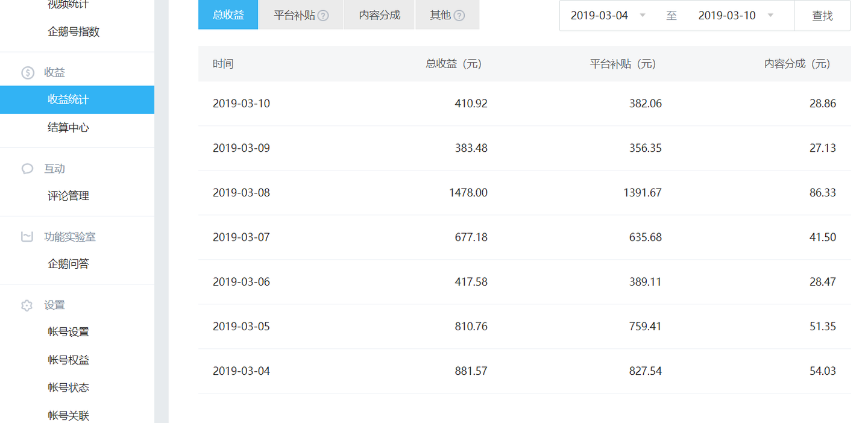This screenshot has width=868, height=423.
Task: Open 帐号权益 in the sidebar
Action: click(68, 360)
